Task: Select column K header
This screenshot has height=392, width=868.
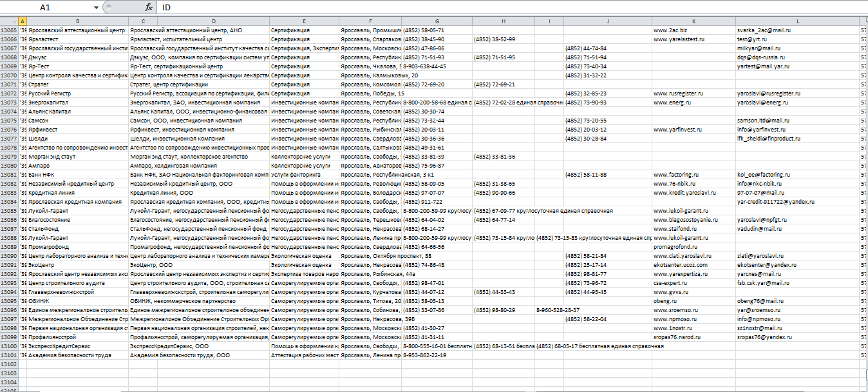Action: click(693, 21)
